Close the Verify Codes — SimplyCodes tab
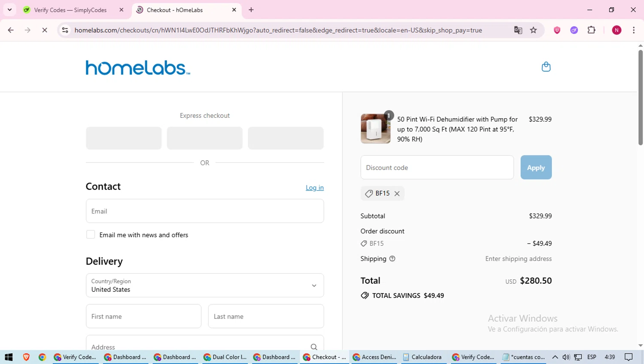This screenshot has height=364, width=644. pos(122,10)
